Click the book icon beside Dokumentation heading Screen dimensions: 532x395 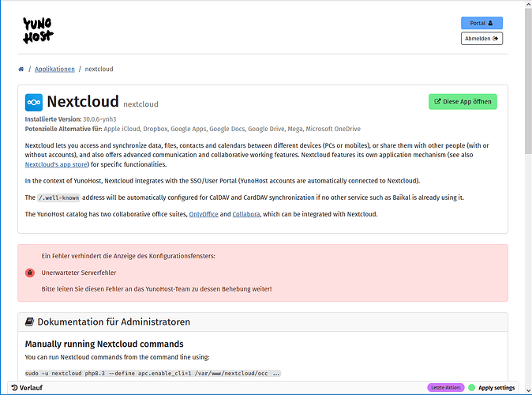(x=30, y=322)
